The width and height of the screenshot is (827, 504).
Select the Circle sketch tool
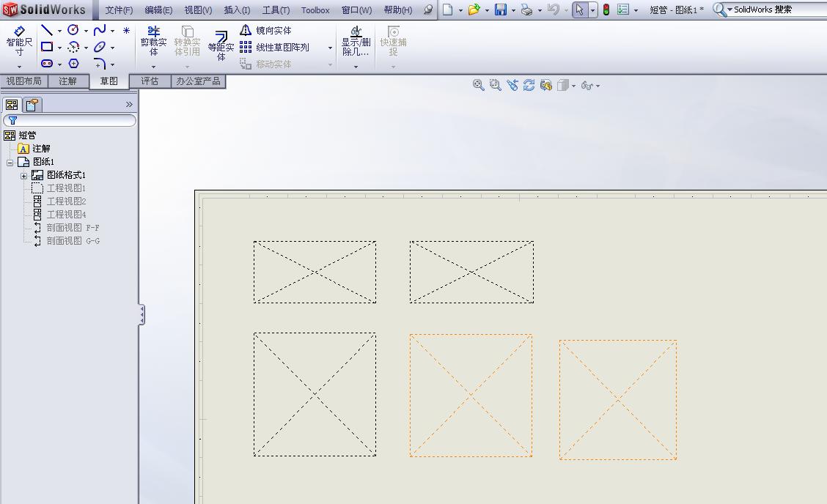pyautogui.click(x=73, y=31)
